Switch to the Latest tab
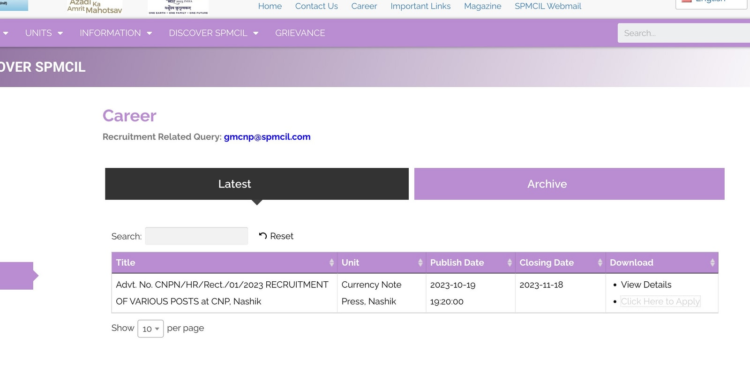 (x=257, y=184)
